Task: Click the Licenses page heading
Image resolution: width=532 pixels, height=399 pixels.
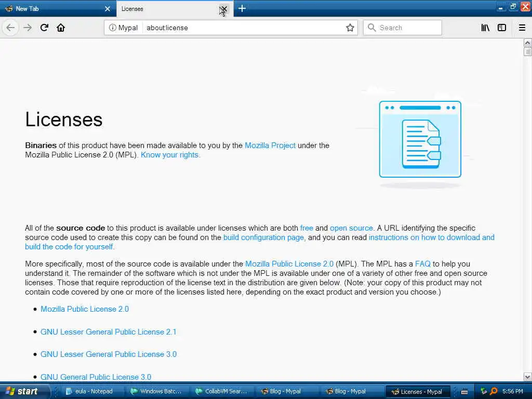Action: click(x=64, y=119)
